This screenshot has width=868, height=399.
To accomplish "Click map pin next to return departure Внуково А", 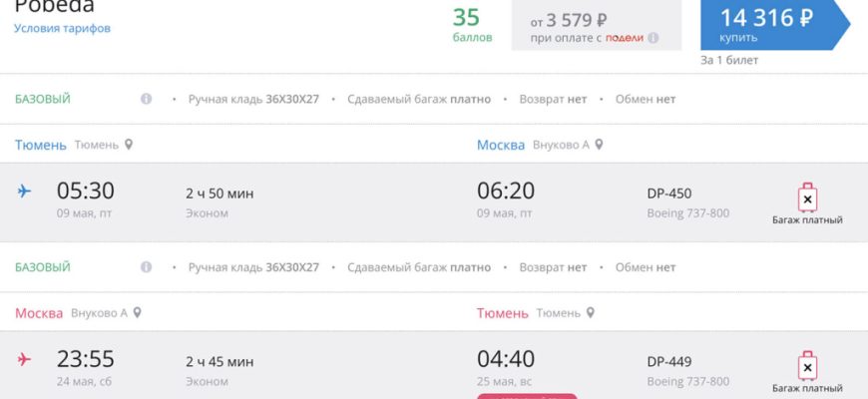I will pos(138,312).
